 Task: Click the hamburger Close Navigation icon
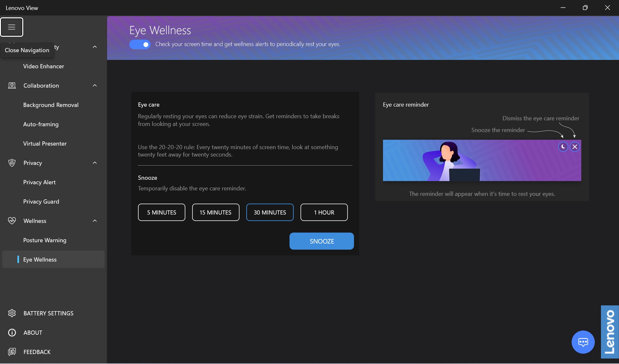tap(12, 27)
